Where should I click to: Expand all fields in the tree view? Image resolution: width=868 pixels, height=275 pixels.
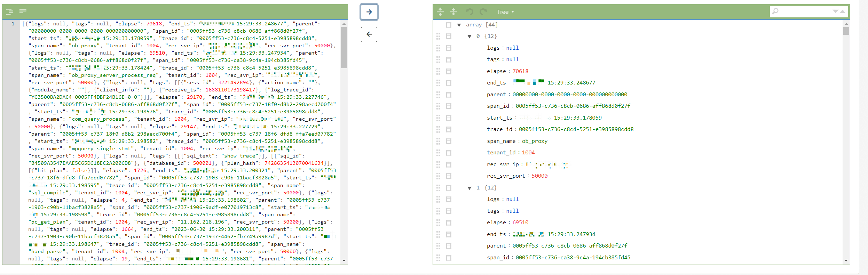point(440,12)
